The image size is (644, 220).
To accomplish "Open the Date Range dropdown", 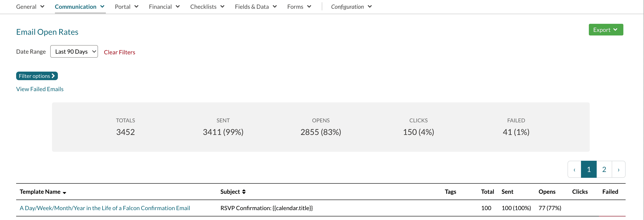I will pos(74,52).
